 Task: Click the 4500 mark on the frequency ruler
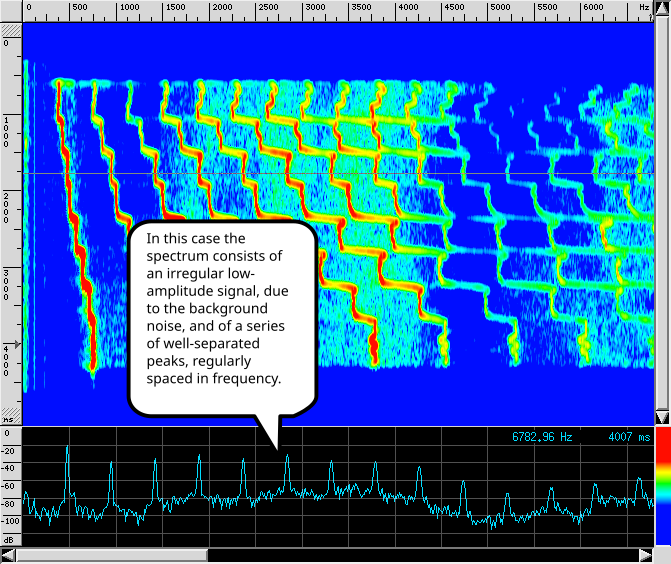454,7
